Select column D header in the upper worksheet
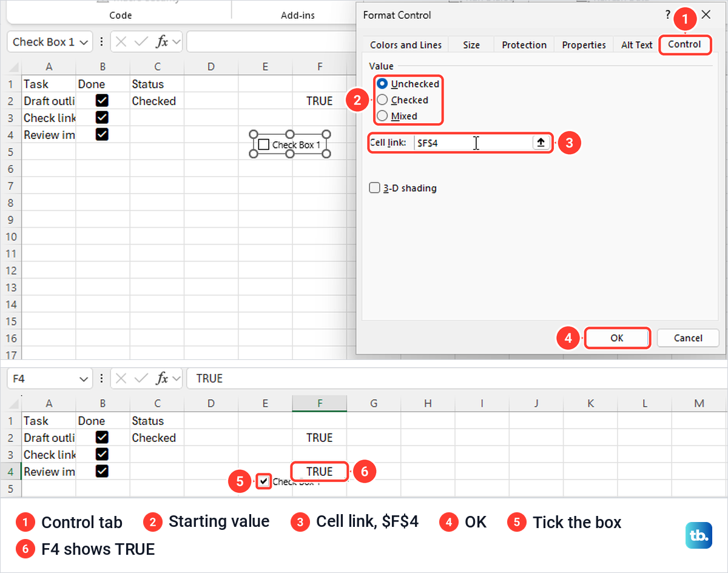 click(x=211, y=67)
